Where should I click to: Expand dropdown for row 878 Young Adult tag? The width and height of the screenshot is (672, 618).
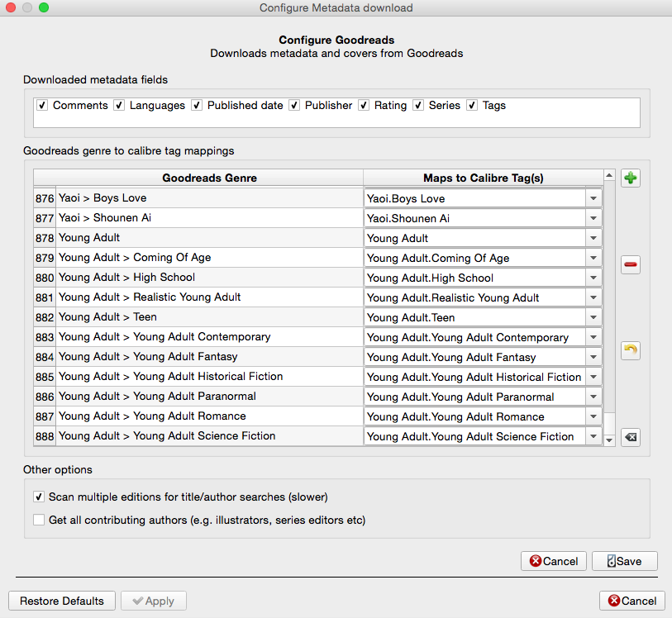coord(593,238)
